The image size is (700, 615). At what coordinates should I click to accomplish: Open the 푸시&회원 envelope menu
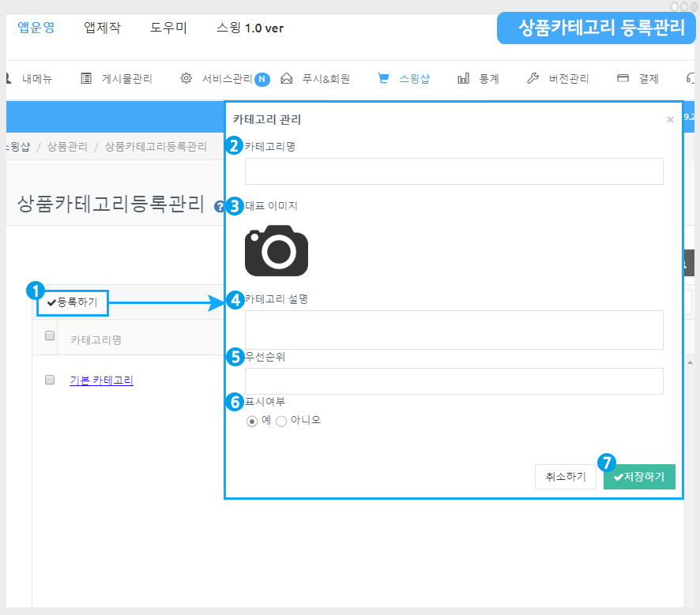pos(315,79)
